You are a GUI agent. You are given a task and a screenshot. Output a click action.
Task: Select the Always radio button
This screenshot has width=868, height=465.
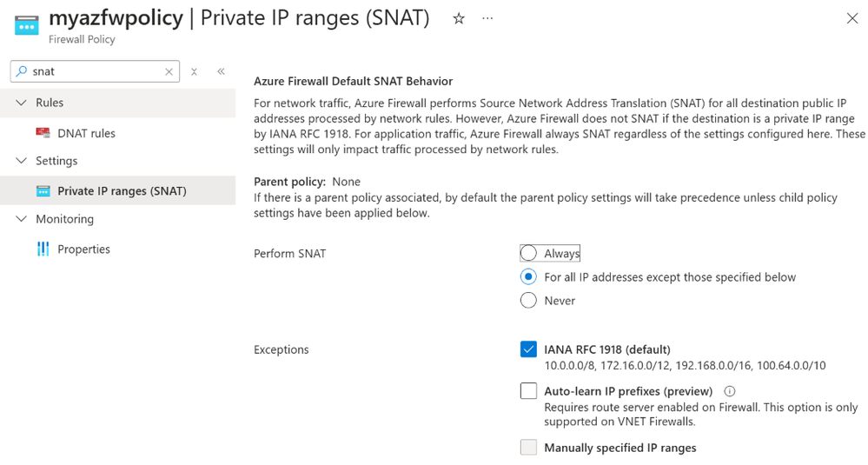pyautogui.click(x=528, y=253)
